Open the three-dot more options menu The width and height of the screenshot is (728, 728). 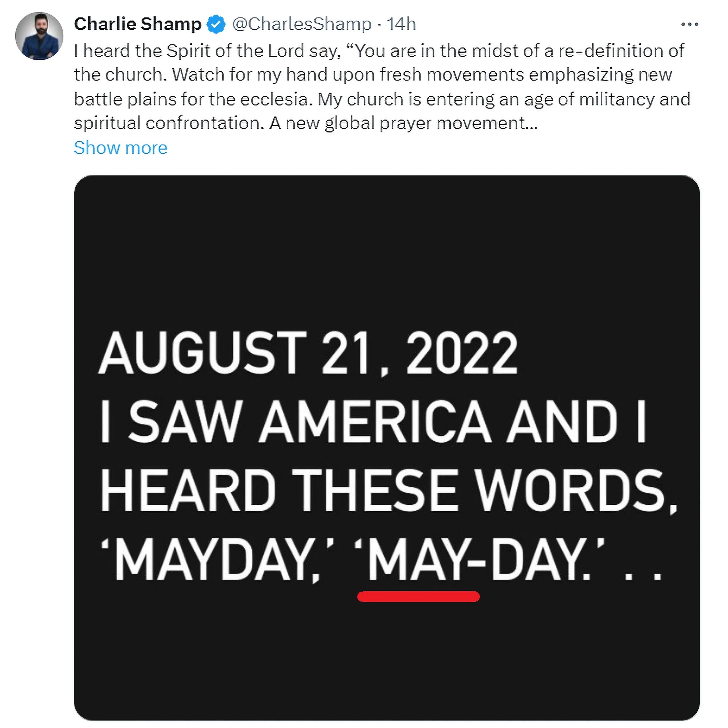pos(689,24)
